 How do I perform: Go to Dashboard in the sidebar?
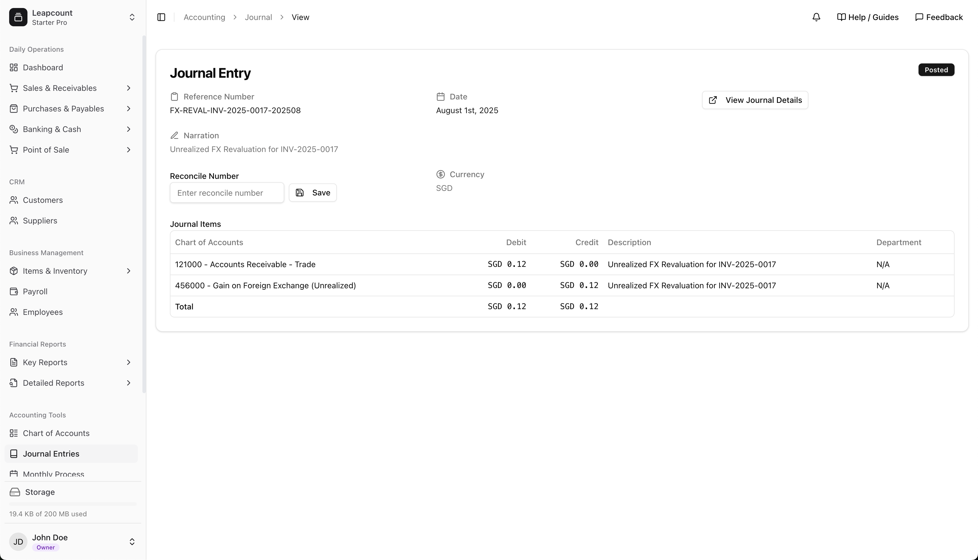71,68
